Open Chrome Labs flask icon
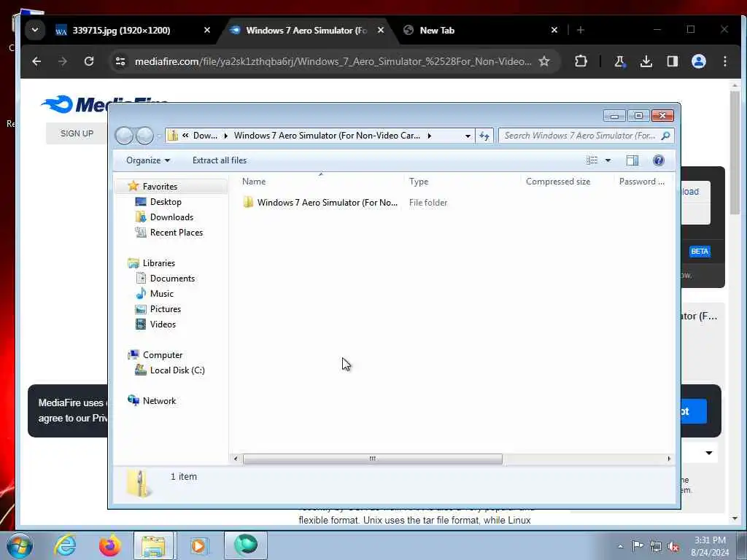This screenshot has height=560, width=747. pos(619,61)
